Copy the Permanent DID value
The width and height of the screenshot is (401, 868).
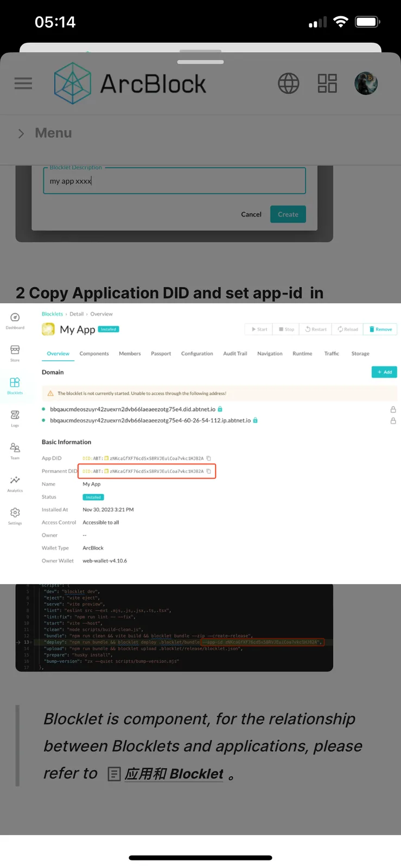coord(208,471)
